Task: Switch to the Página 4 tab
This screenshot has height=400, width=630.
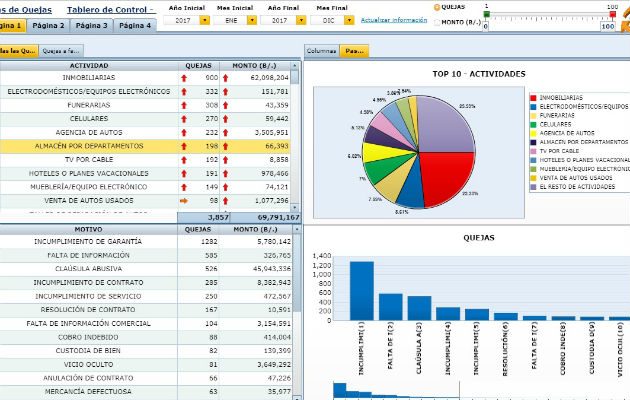Action: (135, 25)
